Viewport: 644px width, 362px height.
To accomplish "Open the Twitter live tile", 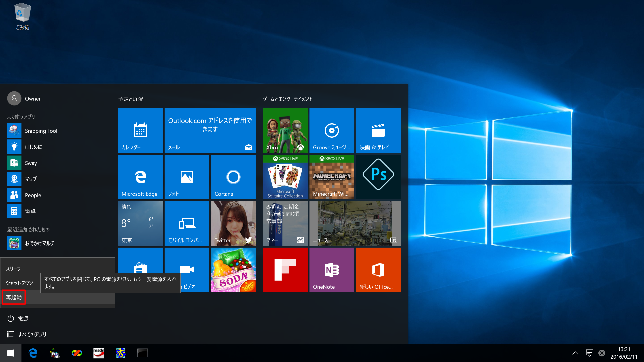I will point(233,223).
